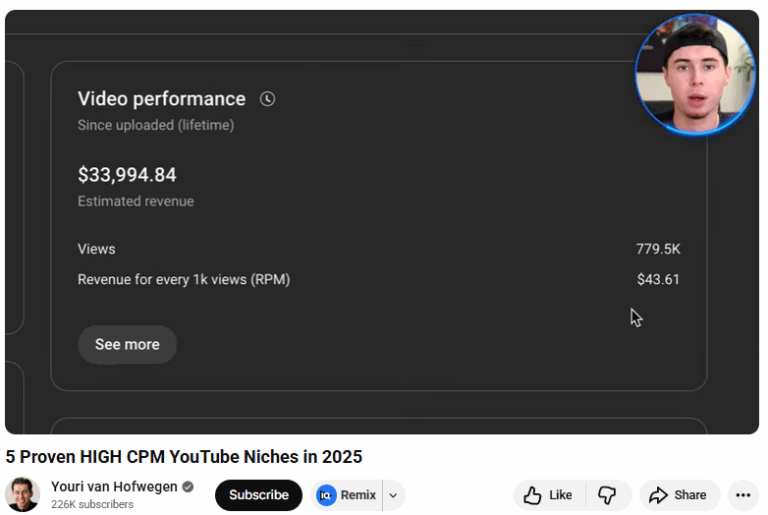The height and width of the screenshot is (515, 768).
Task: Open the three-dot more actions menu
Action: point(742,495)
